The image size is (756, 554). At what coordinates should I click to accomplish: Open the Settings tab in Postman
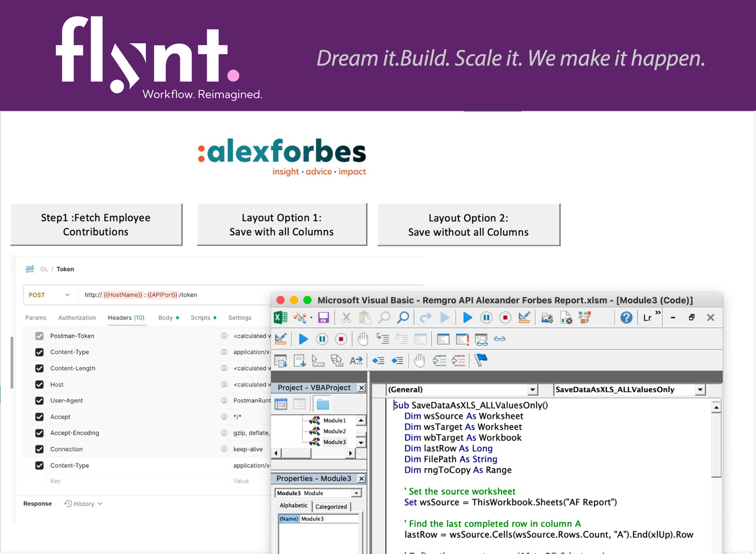pyautogui.click(x=240, y=318)
